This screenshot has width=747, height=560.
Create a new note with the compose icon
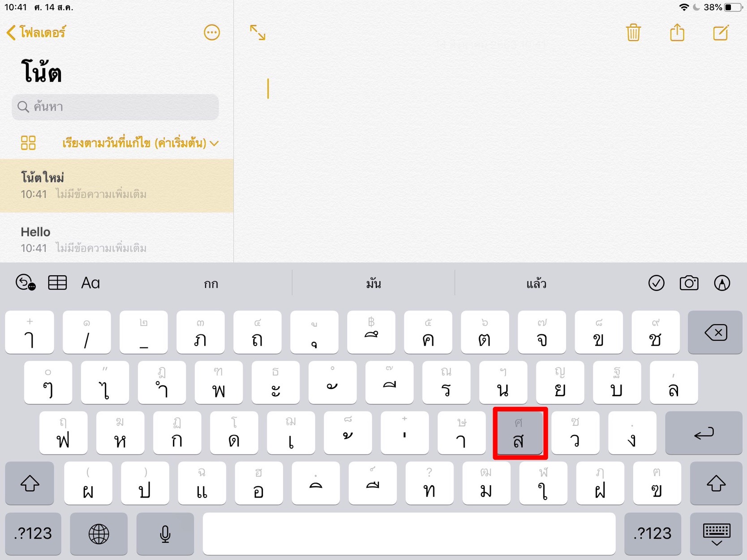(721, 33)
